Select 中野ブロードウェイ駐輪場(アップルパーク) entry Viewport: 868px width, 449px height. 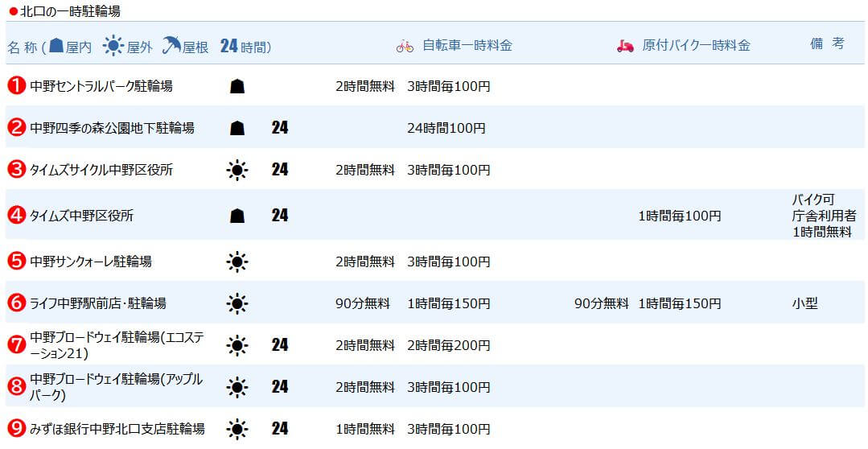coord(116,387)
